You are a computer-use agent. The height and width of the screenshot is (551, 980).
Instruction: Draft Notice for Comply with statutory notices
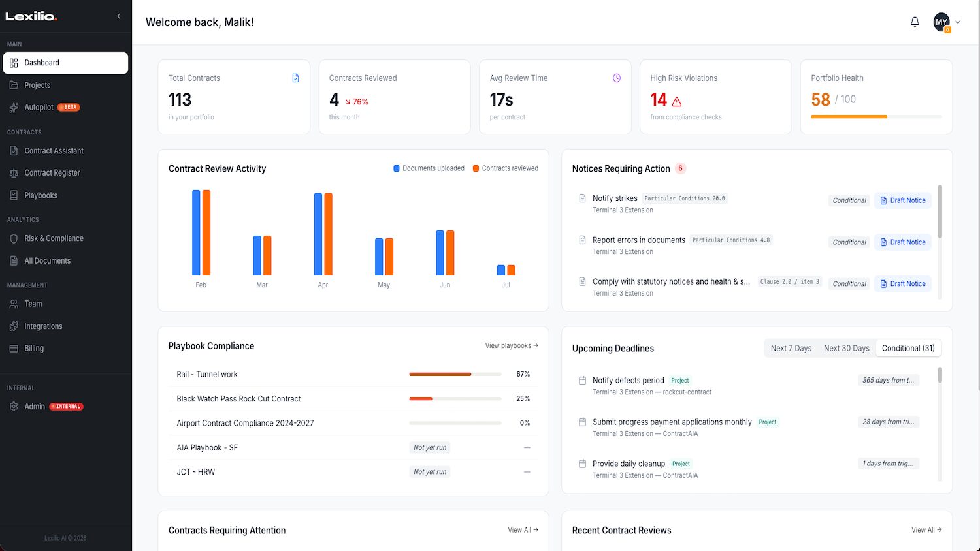tap(903, 284)
